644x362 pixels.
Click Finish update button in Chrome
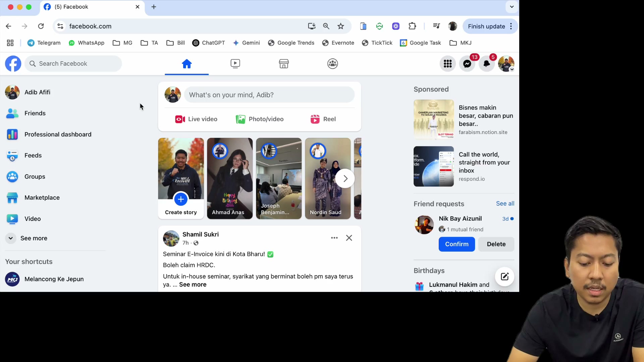490,26
